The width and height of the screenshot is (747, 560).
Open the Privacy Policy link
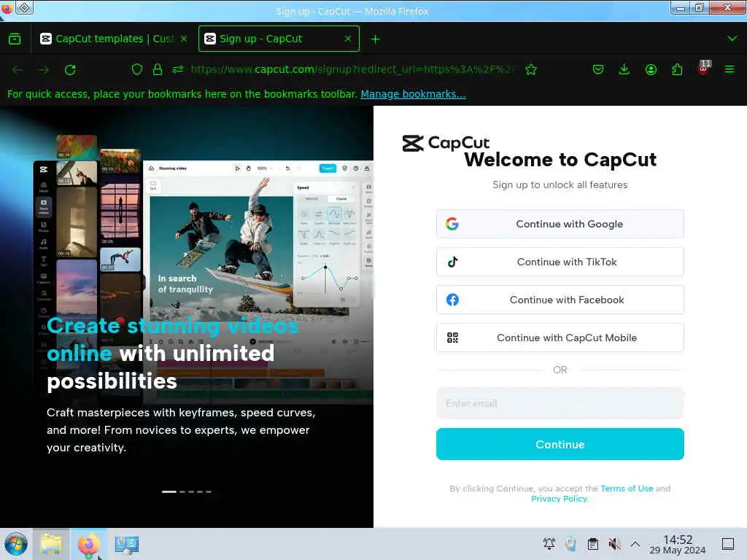click(x=560, y=499)
